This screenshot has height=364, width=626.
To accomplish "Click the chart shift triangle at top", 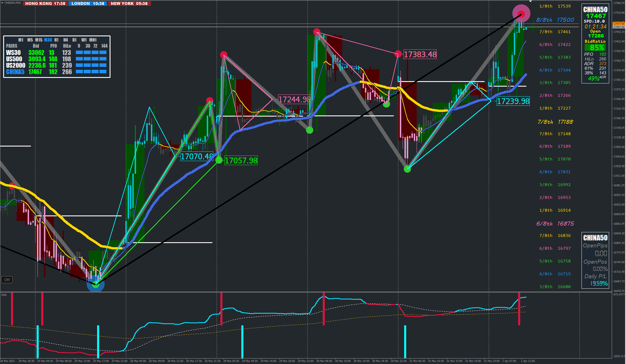I will (x=531, y=1).
